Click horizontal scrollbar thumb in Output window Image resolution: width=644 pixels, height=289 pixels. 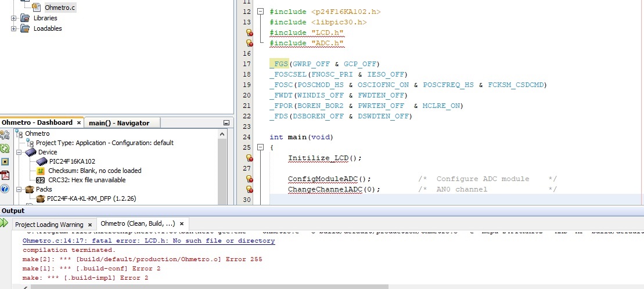(x=210, y=287)
